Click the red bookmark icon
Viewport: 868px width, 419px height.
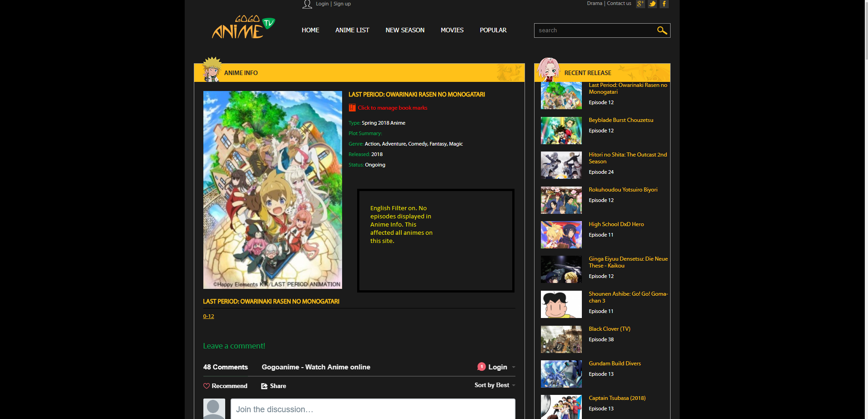[352, 108]
